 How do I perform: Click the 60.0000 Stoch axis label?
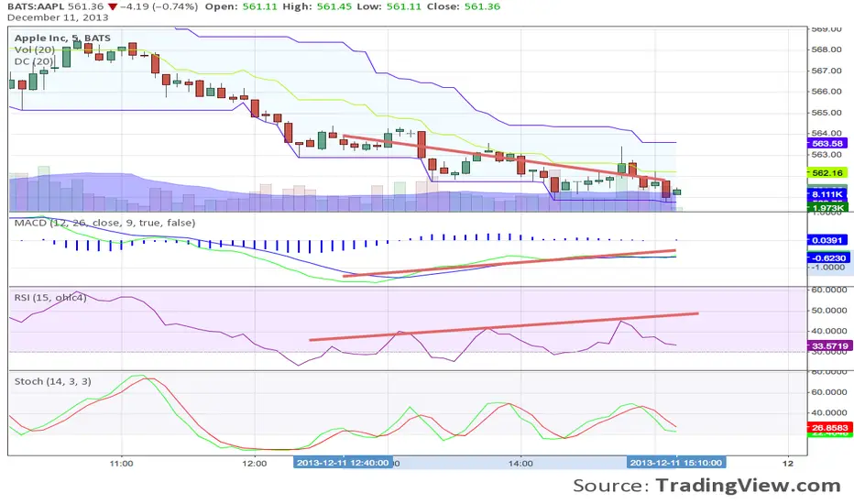click(x=829, y=392)
